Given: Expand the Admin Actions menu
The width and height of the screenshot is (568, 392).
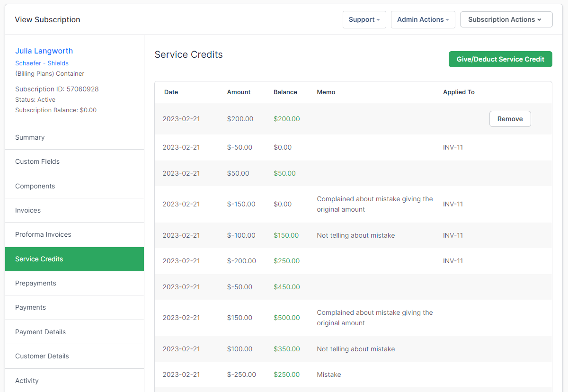Looking at the screenshot, I should tap(423, 19).
